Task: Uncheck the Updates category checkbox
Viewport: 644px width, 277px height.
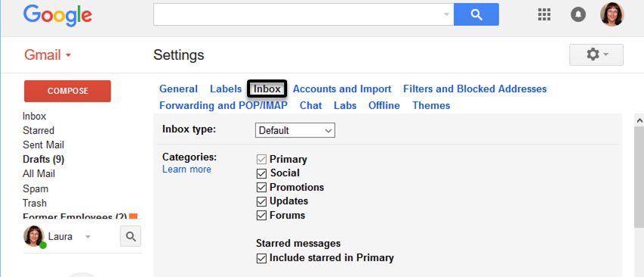Action: coord(261,201)
